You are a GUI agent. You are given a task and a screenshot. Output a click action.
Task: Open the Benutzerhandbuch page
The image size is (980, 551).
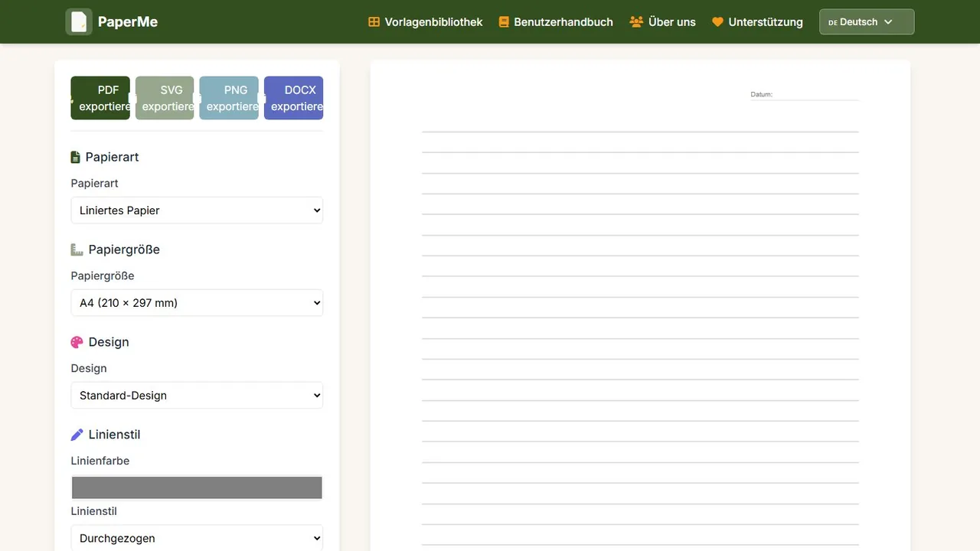pyautogui.click(x=556, y=21)
